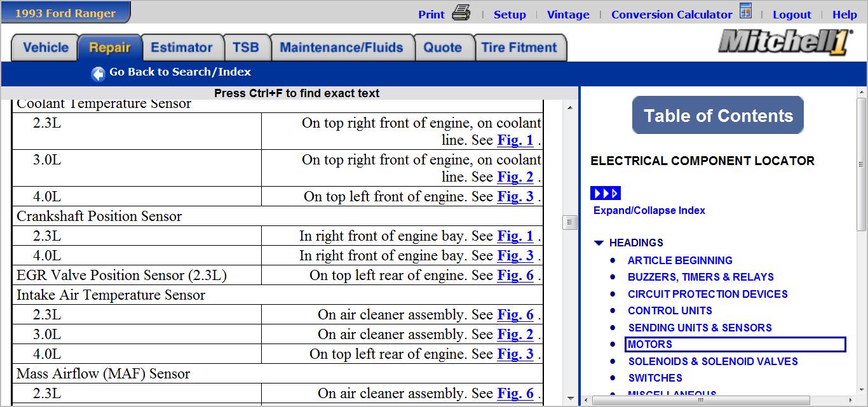Select the 'Crankshaft Position Sensor' row text

(99, 217)
